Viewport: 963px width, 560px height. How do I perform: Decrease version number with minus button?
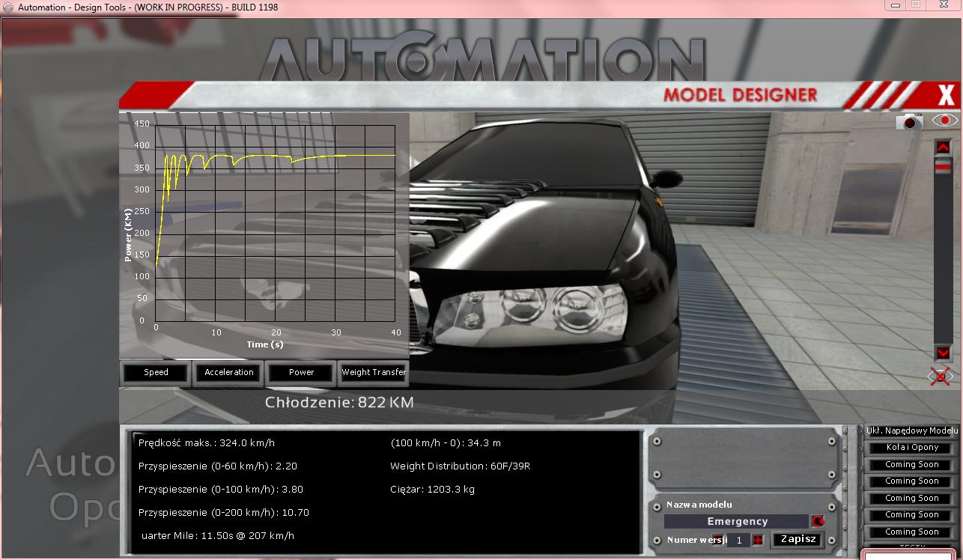[x=717, y=540]
